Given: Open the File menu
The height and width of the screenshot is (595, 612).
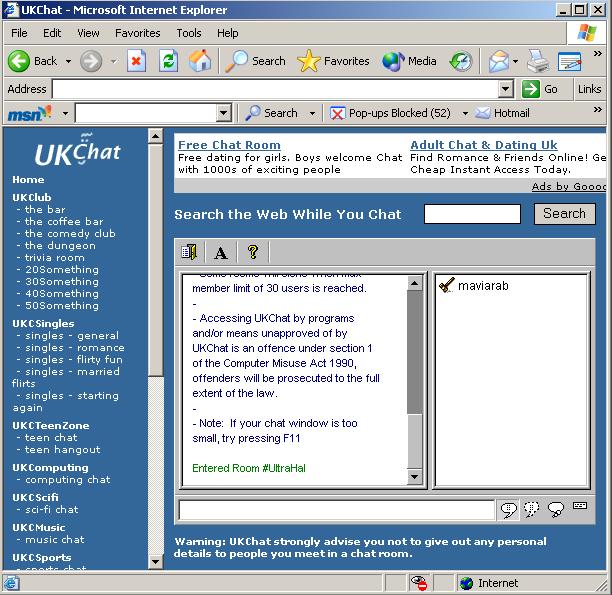Looking at the screenshot, I should click(19, 33).
